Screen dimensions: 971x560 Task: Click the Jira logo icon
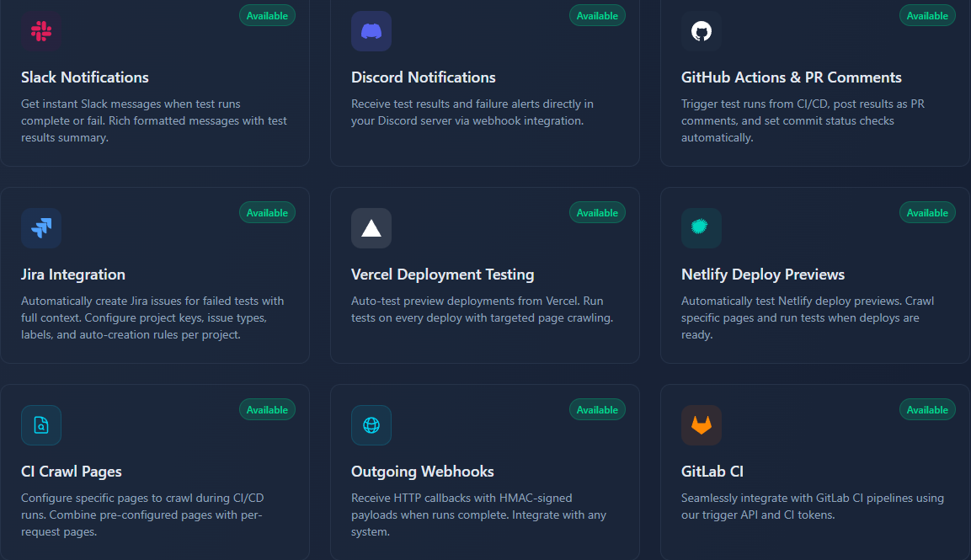click(41, 228)
